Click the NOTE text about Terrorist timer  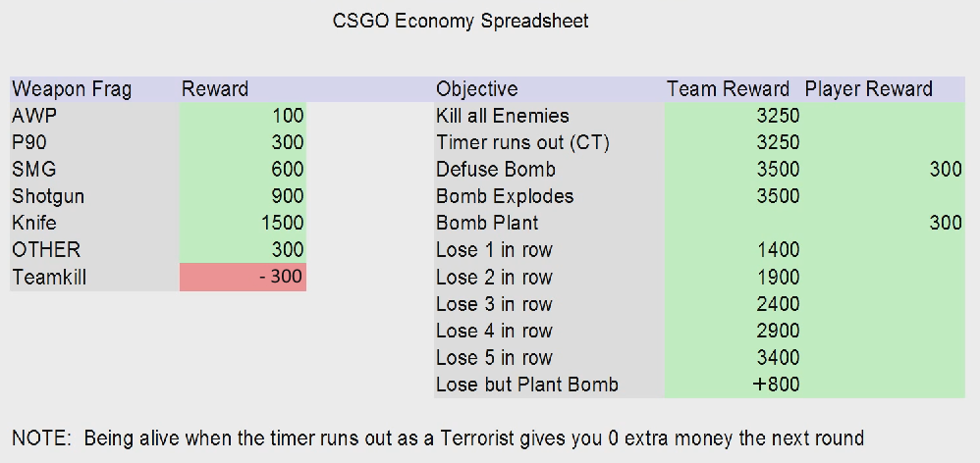tap(438, 437)
